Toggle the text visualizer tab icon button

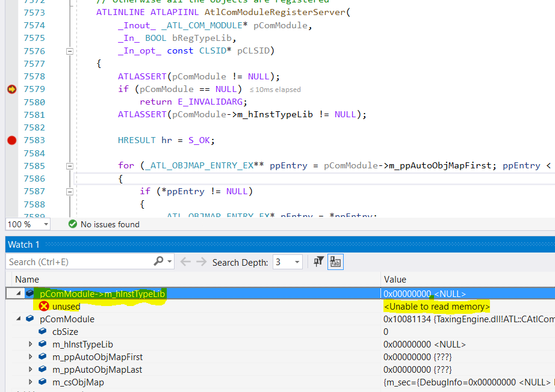coord(335,262)
